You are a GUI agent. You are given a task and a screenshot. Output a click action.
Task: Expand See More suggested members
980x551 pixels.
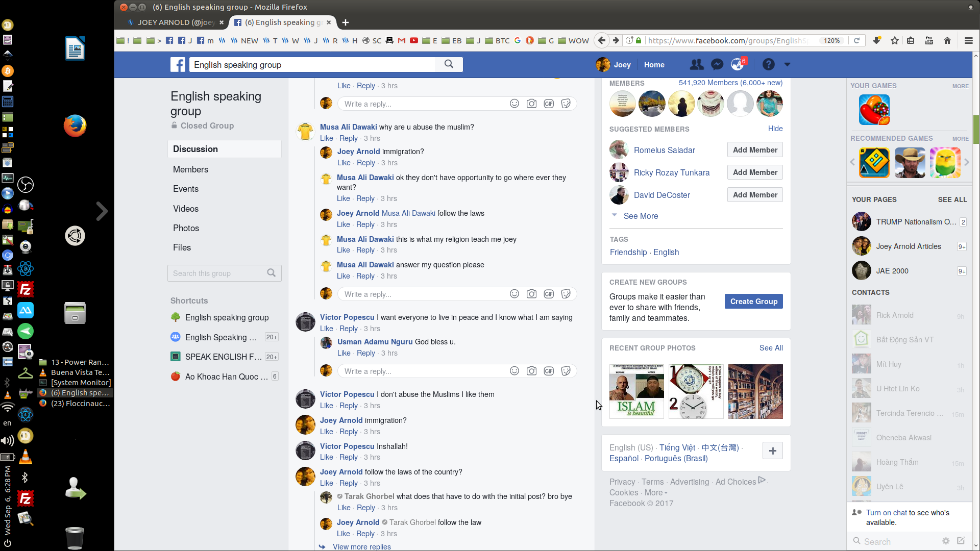pos(641,216)
